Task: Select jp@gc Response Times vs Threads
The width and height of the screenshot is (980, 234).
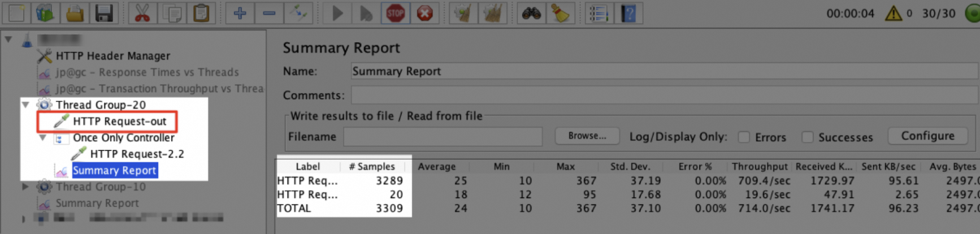Action: tap(147, 72)
